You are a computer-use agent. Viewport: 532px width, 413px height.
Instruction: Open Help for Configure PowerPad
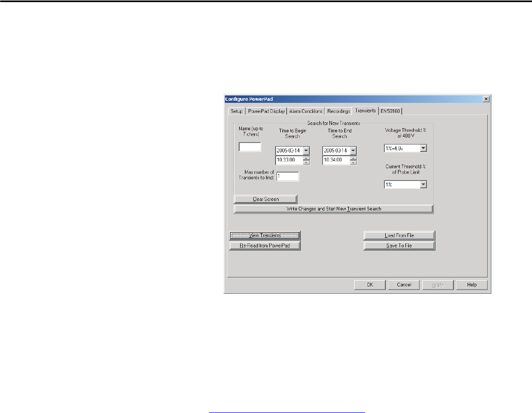click(x=472, y=285)
